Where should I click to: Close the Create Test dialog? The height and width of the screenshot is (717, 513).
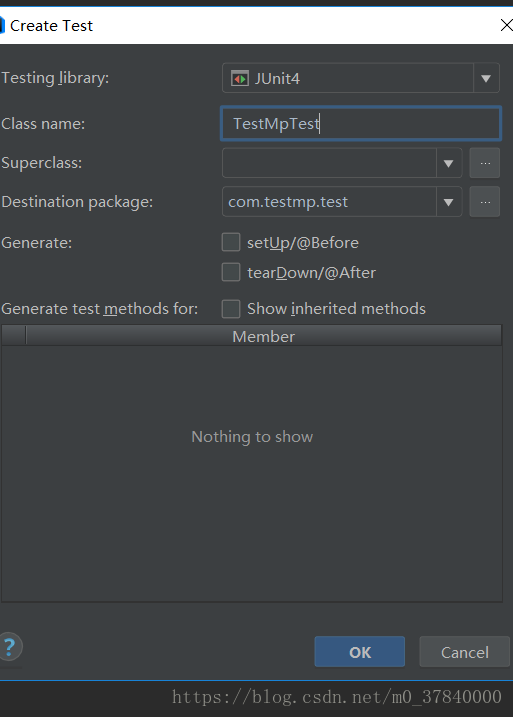pyautogui.click(x=506, y=25)
